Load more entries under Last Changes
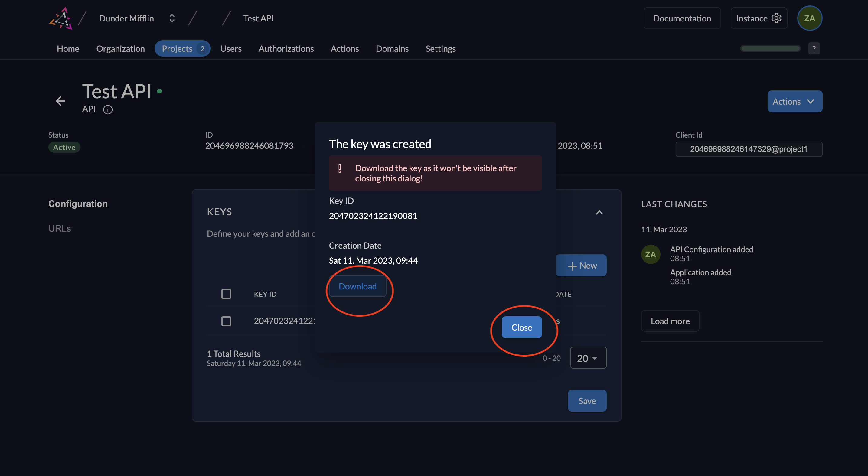The height and width of the screenshot is (476, 868). point(670,321)
